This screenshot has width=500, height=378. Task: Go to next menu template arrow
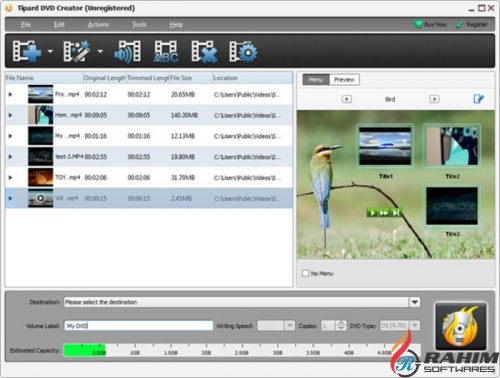click(x=434, y=99)
